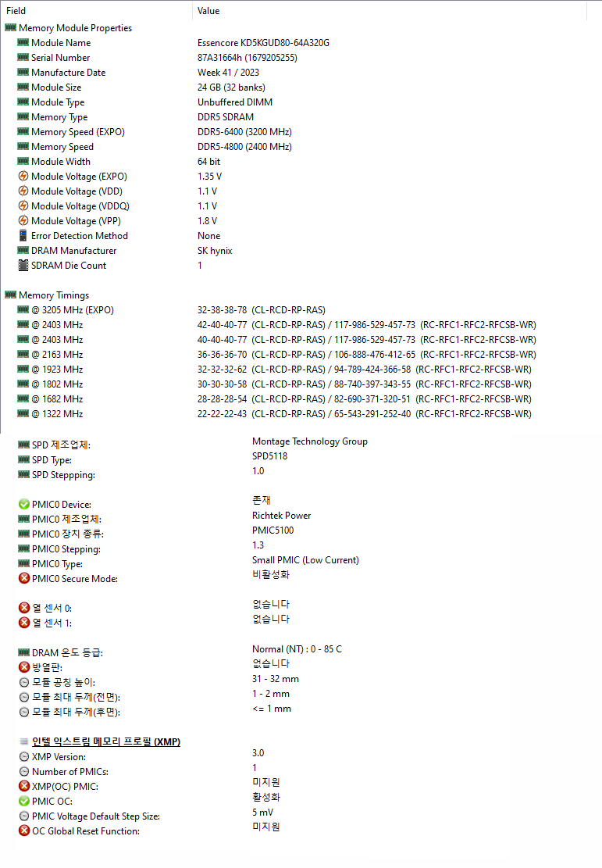Click the Memory Timings section icon
The image size is (602, 868).
pyautogui.click(x=10, y=295)
